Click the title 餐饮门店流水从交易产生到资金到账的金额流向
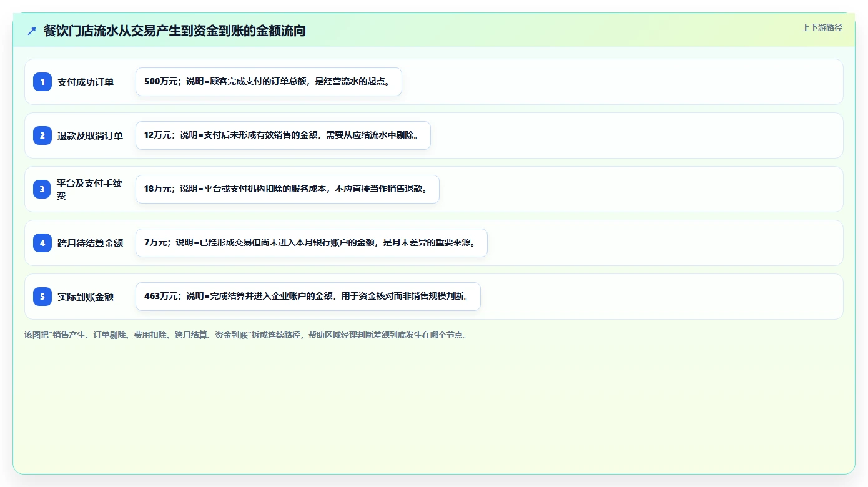This screenshot has height=487, width=868. (175, 31)
